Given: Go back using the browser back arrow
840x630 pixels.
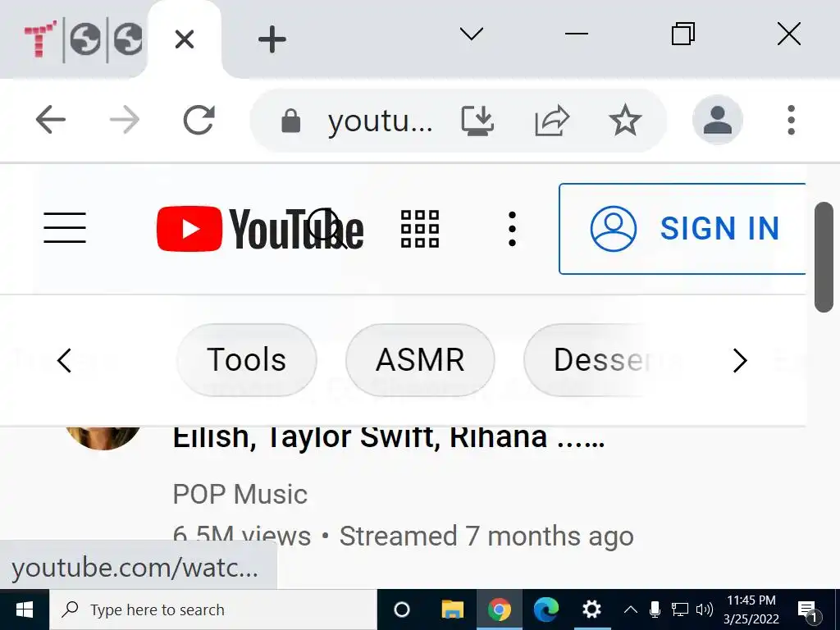Looking at the screenshot, I should (50, 120).
